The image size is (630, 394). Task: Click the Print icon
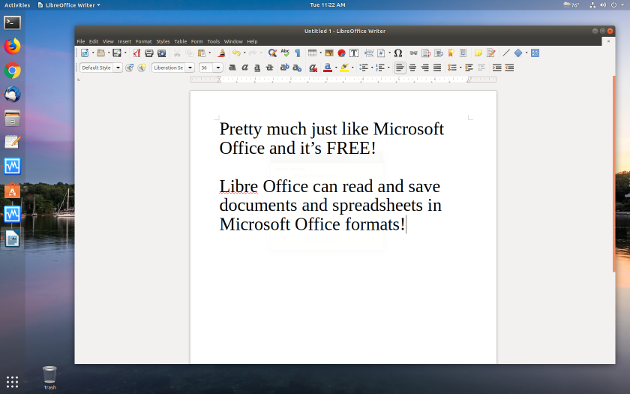[149, 53]
